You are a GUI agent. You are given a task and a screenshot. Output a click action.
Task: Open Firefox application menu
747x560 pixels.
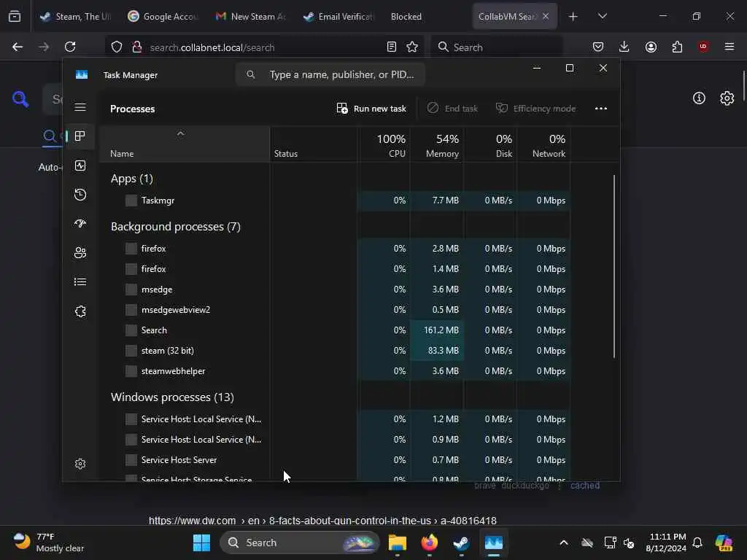729,47
